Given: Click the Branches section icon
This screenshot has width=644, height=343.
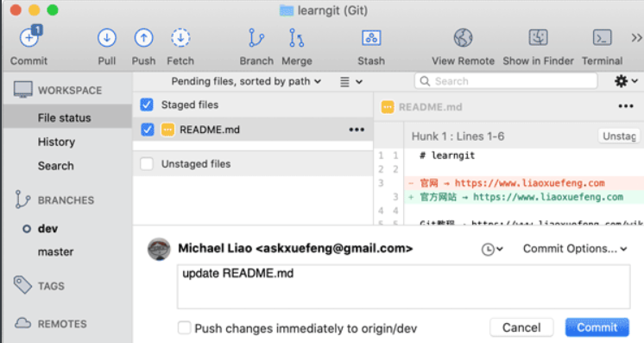Looking at the screenshot, I should pos(22,200).
